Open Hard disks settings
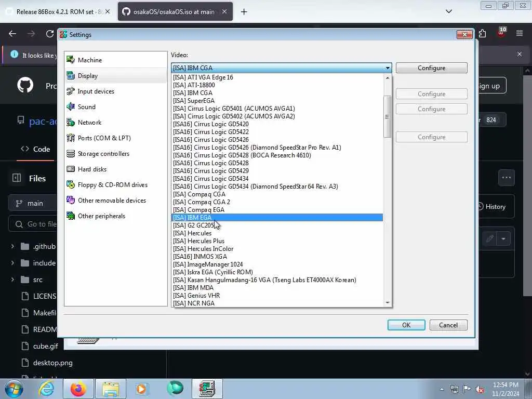The width and height of the screenshot is (532, 399). pos(116,169)
